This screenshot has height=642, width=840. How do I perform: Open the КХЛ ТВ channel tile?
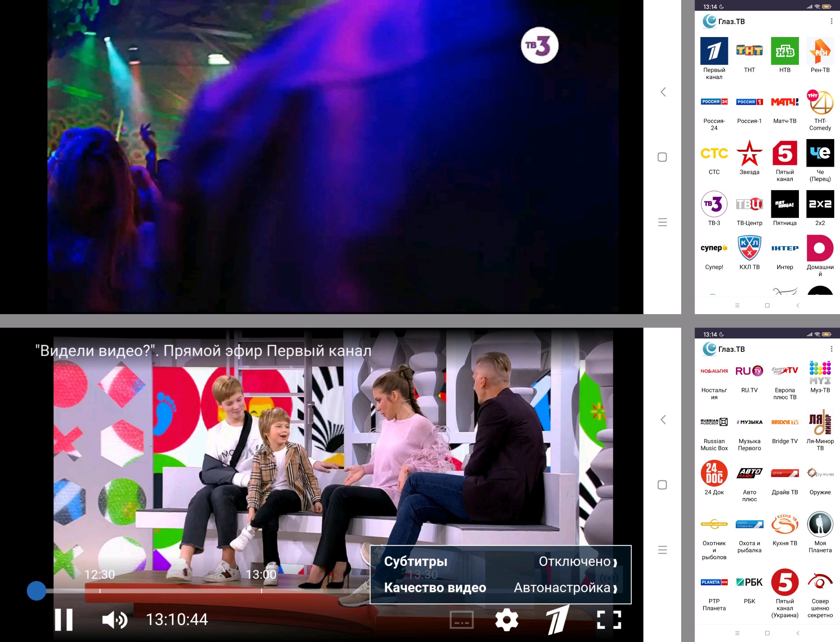click(x=749, y=253)
